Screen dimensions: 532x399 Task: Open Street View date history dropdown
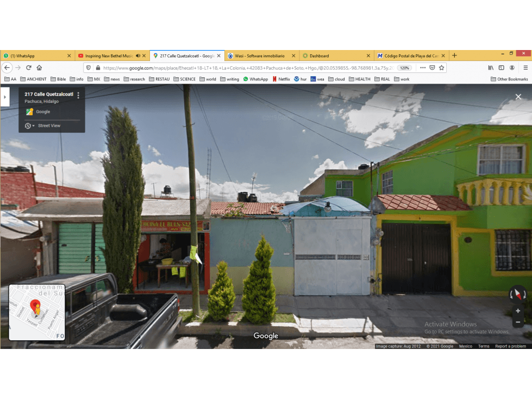coord(29,126)
